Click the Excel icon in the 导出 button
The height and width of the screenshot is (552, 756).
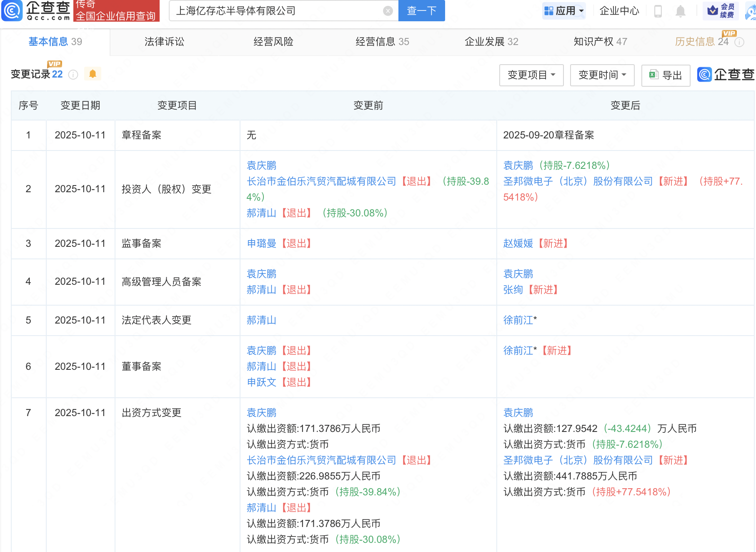[x=653, y=75]
